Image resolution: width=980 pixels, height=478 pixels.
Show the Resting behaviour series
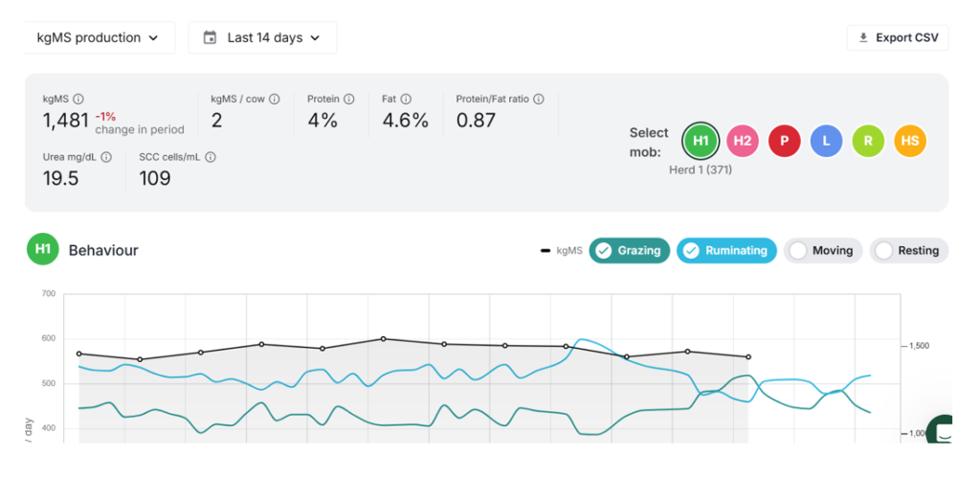908,251
